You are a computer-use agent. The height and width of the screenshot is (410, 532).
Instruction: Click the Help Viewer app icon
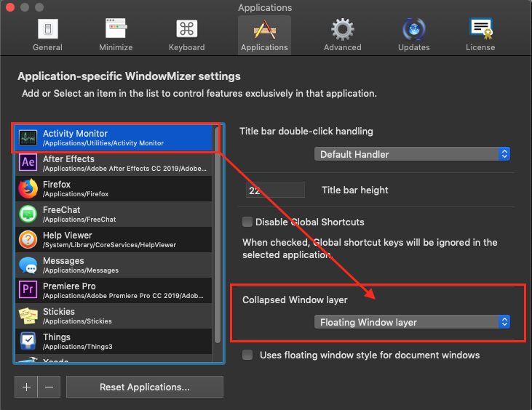(28, 240)
